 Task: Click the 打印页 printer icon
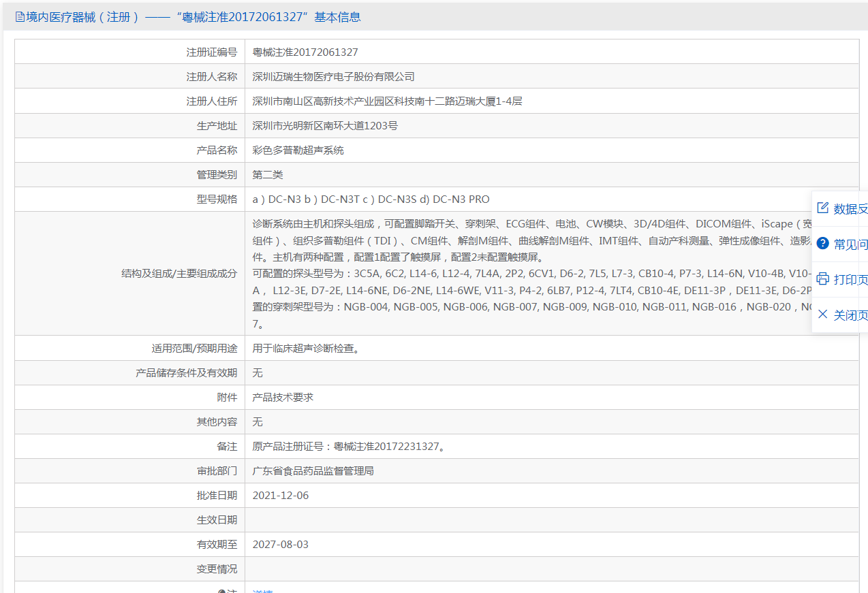(x=822, y=279)
